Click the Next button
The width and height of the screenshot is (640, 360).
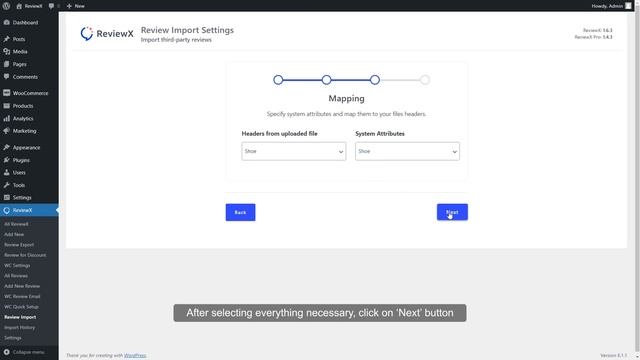tap(452, 212)
